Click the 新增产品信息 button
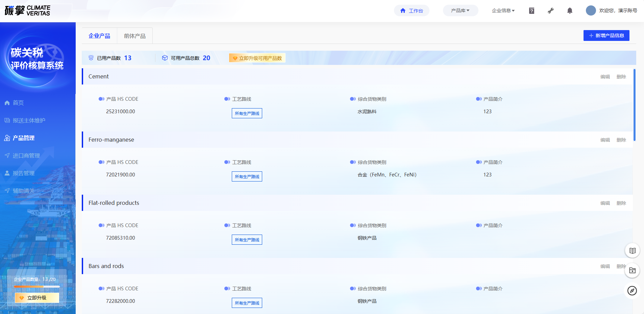This screenshot has width=644, height=314. (x=606, y=35)
